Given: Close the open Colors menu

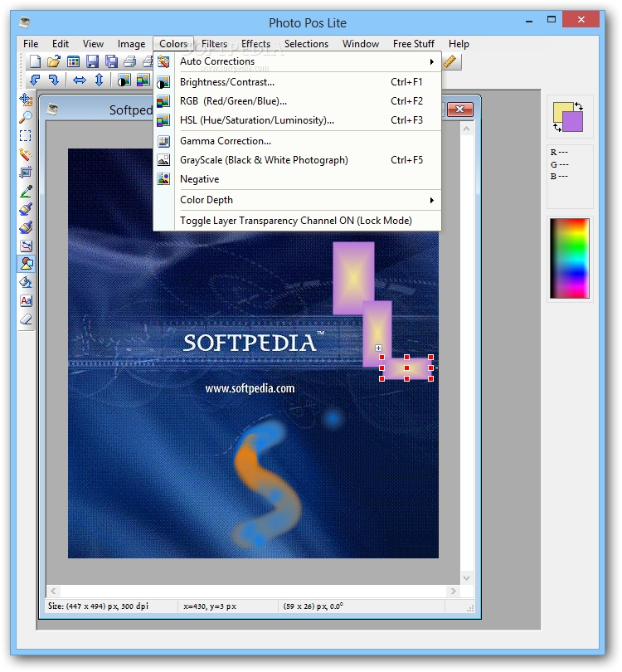Looking at the screenshot, I should tap(173, 44).
